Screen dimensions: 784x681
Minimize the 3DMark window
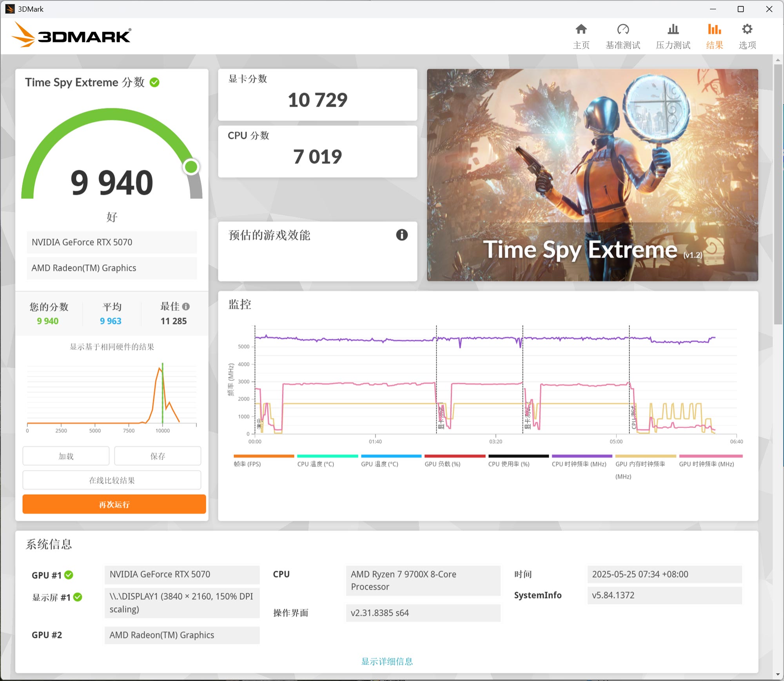(713, 9)
